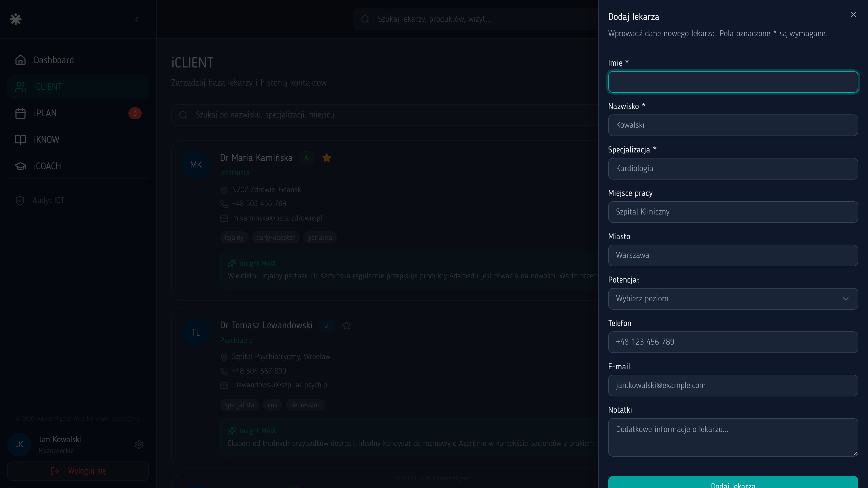Click the email icon for t.lewandowski
Screen dimensions: 868x488
[x=224, y=386]
